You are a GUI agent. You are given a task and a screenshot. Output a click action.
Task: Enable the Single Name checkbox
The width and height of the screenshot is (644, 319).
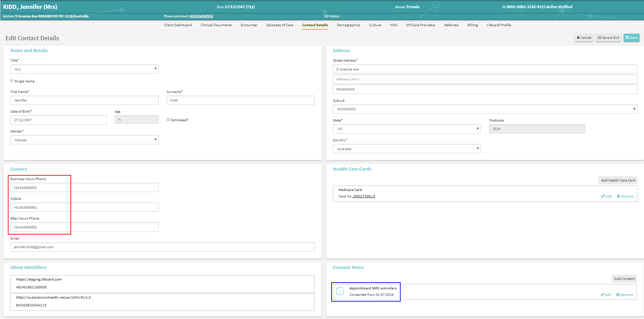tap(12, 81)
